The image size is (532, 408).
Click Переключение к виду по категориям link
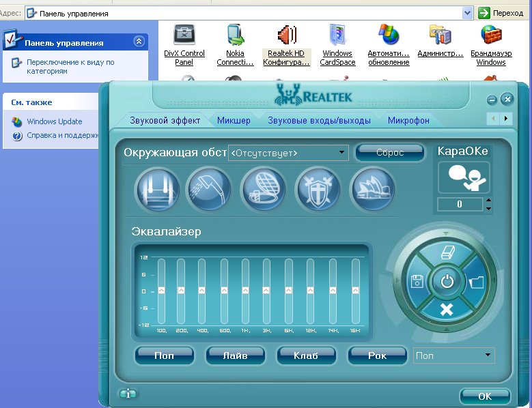[x=70, y=67]
